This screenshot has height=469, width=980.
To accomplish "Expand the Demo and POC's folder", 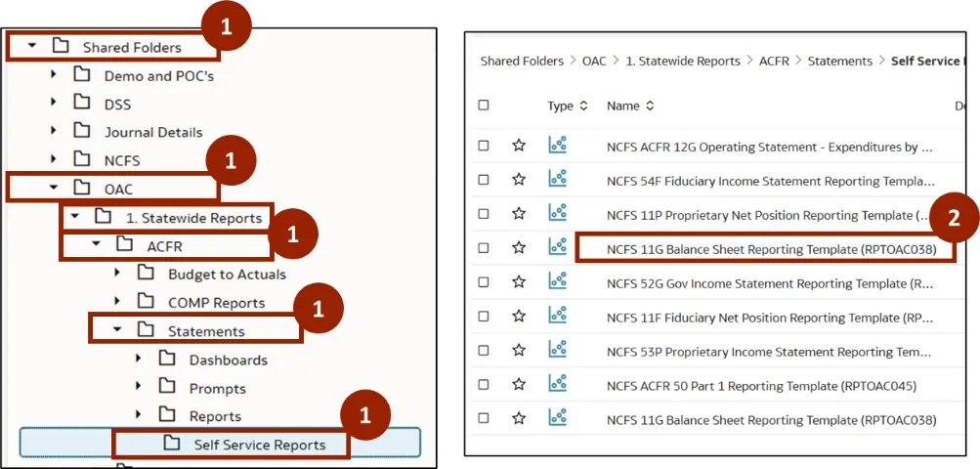I will (x=54, y=74).
